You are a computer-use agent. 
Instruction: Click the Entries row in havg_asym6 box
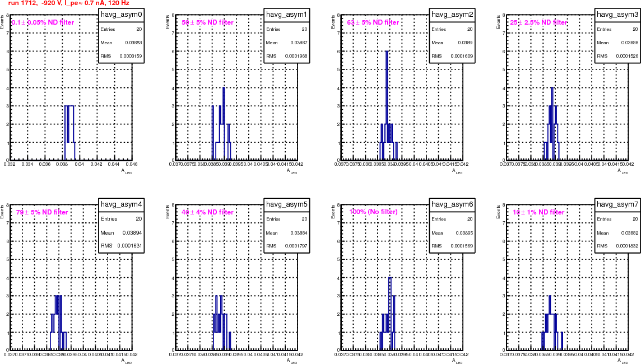452,219
